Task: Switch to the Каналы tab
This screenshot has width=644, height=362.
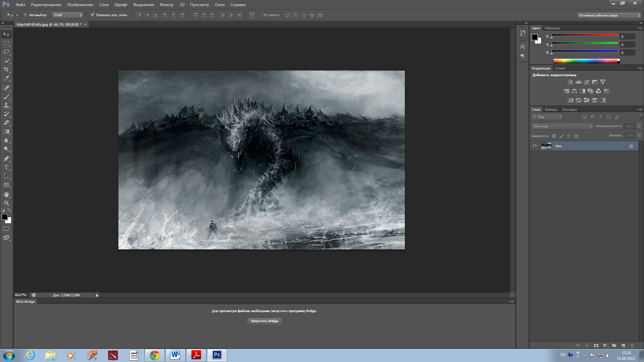Action: tap(551, 110)
